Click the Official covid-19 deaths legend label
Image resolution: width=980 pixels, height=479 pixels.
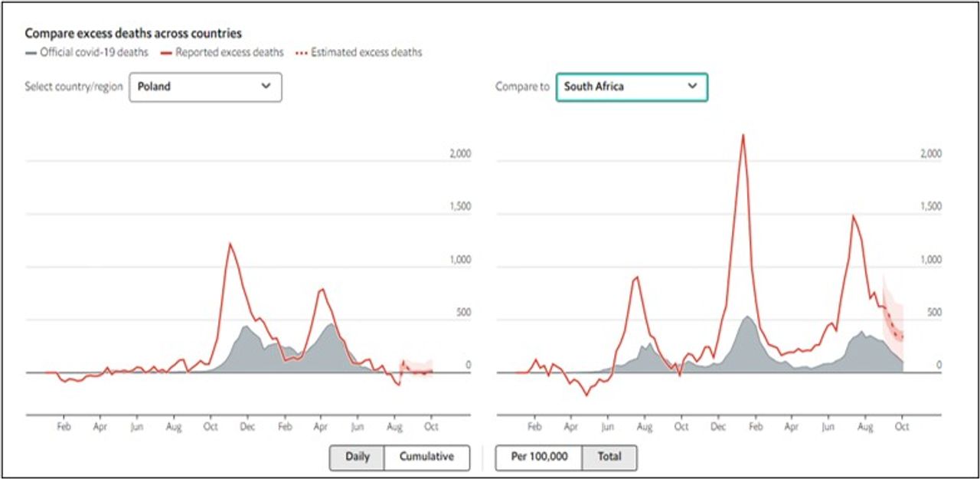click(x=94, y=53)
